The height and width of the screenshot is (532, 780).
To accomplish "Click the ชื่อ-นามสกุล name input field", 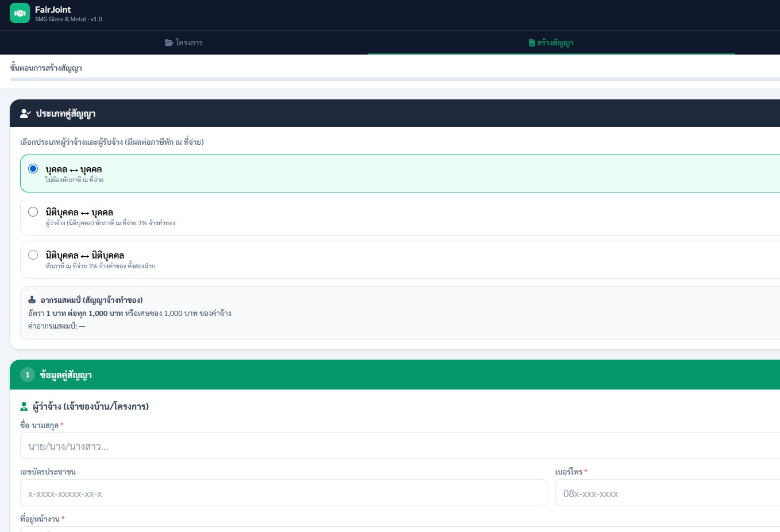I will click(400, 446).
